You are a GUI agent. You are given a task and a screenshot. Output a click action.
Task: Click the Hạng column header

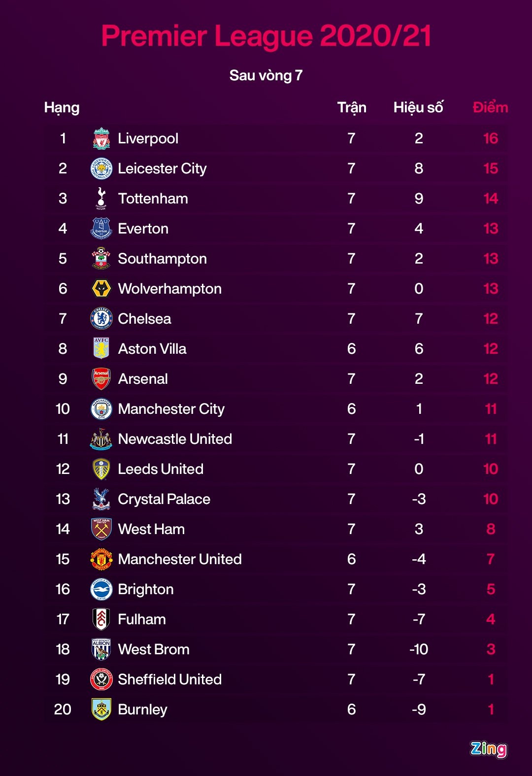pyautogui.click(x=62, y=107)
